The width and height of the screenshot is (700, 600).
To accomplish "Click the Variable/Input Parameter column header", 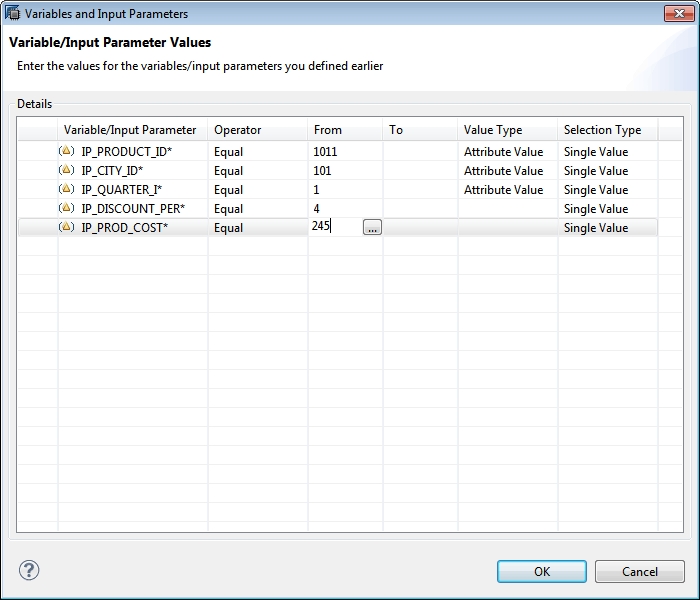I will tap(132, 130).
